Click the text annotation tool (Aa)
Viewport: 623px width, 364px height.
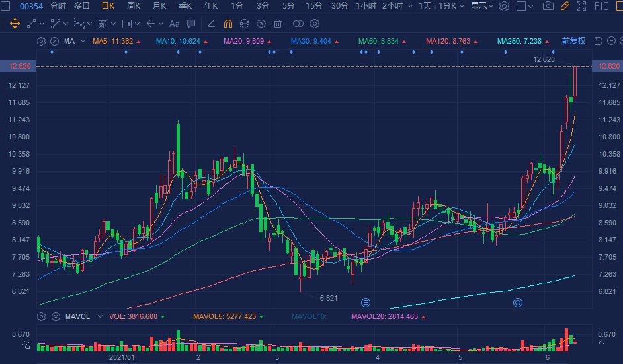pyautogui.click(x=175, y=24)
